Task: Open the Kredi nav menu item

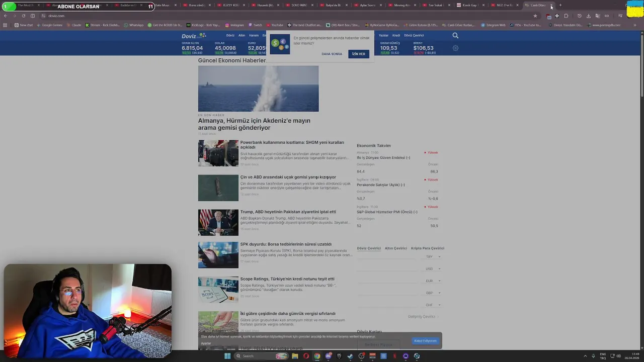Action: click(396, 36)
